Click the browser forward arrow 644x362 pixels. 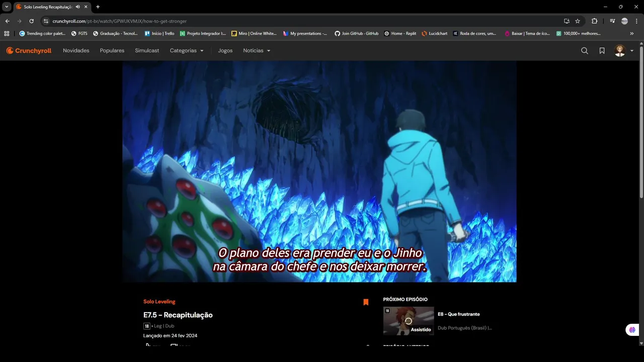(x=19, y=21)
